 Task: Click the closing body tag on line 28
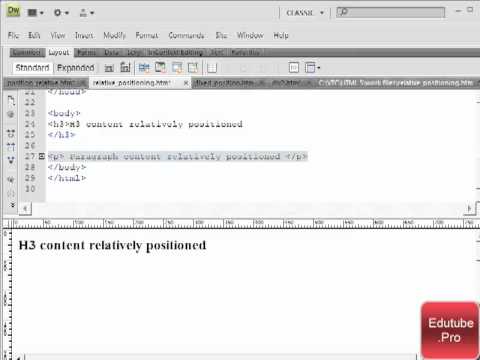pyautogui.click(x=67, y=167)
